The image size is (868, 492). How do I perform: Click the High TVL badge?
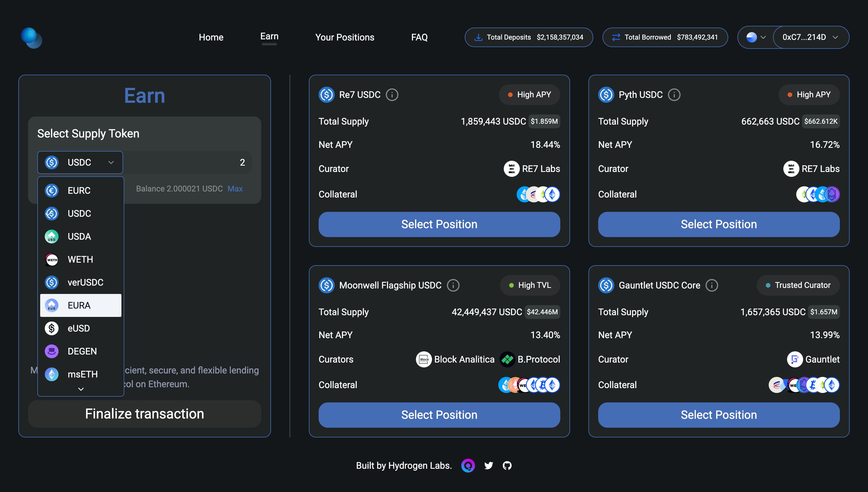click(530, 285)
